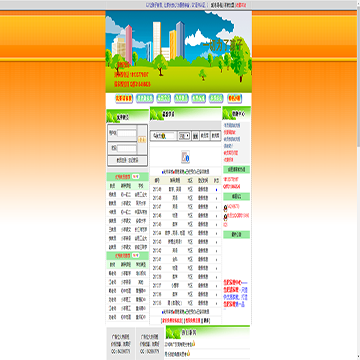The height and width of the screenshot is (360, 360).
Task: Click the 'new' badge beside the upper left table title
Action: click(135, 176)
